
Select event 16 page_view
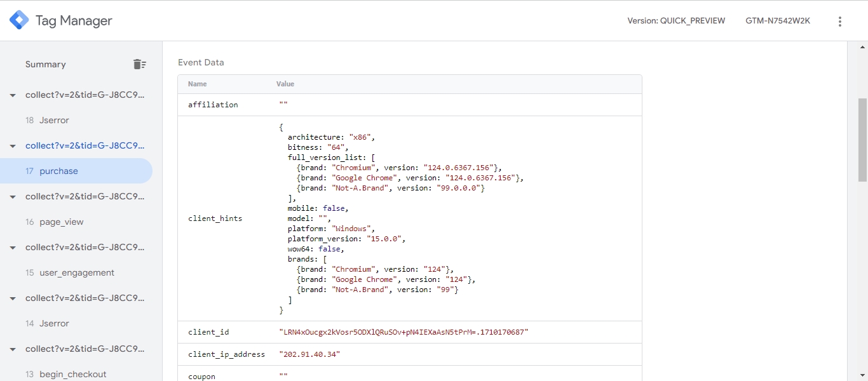pyautogui.click(x=76, y=222)
